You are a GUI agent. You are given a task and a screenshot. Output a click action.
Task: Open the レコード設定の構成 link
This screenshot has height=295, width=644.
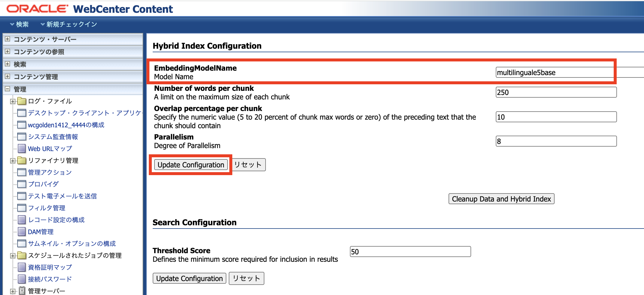(x=56, y=220)
